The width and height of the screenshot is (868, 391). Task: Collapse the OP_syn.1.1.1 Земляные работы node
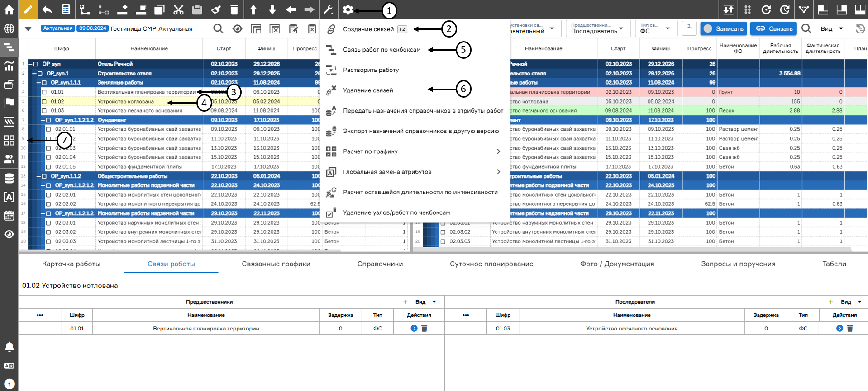(x=38, y=83)
